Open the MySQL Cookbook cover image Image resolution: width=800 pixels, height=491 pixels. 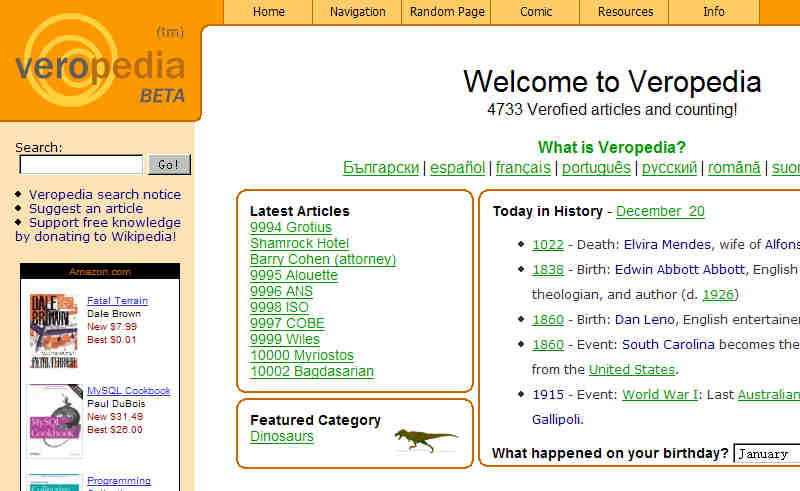[x=54, y=421]
